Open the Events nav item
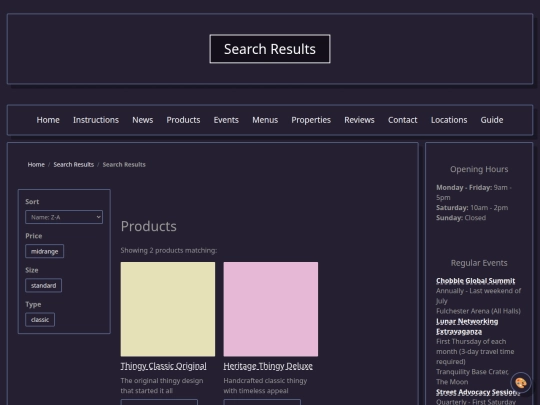This screenshot has width=540, height=405. (x=226, y=120)
